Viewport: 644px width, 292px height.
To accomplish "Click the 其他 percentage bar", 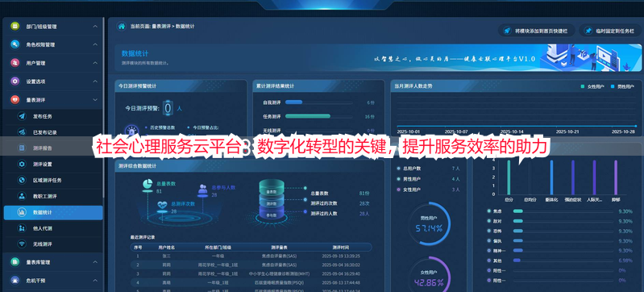I will (x=563, y=261).
